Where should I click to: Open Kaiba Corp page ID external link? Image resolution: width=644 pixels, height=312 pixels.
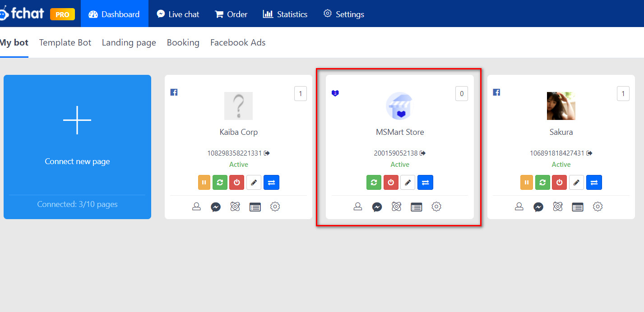pyautogui.click(x=267, y=153)
